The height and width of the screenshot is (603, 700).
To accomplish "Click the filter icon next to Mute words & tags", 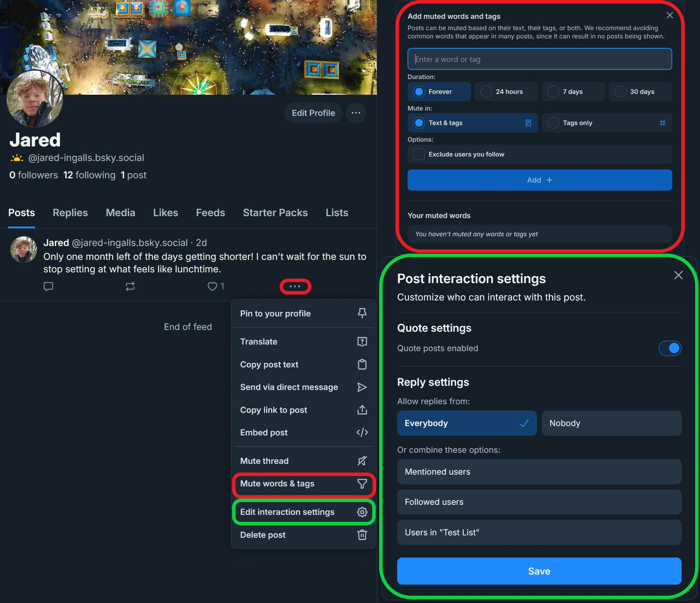I will (x=362, y=484).
